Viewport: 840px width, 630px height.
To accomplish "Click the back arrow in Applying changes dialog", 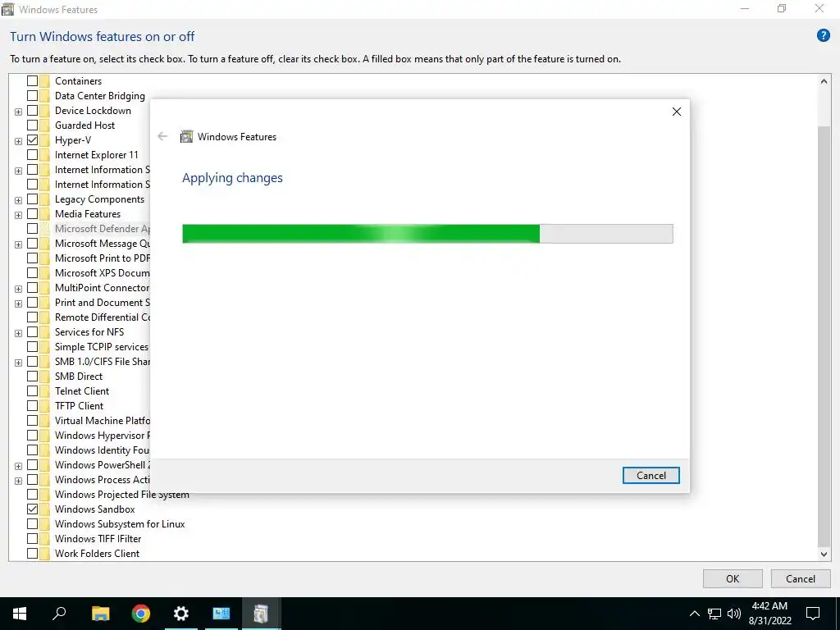I will pos(162,137).
